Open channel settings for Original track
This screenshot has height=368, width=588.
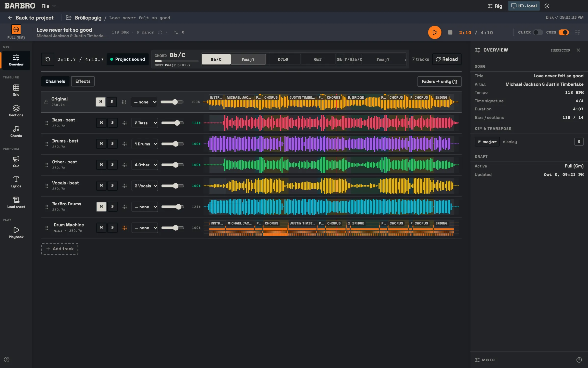point(124,102)
